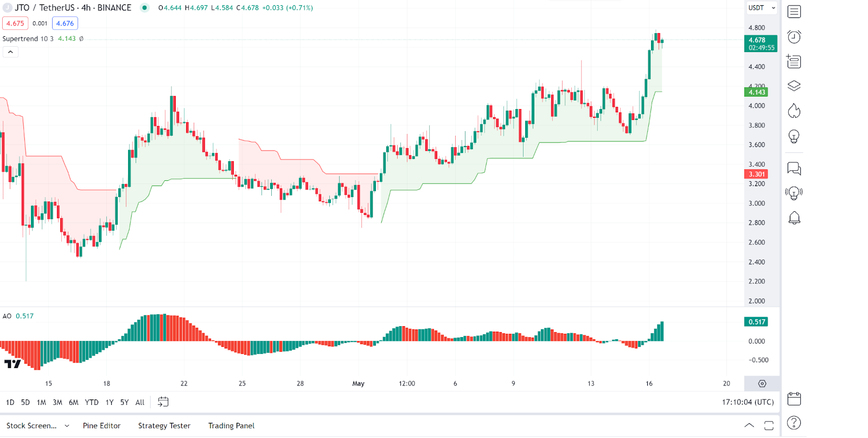
Task: Select the 5D time range
Action: point(25,403)
